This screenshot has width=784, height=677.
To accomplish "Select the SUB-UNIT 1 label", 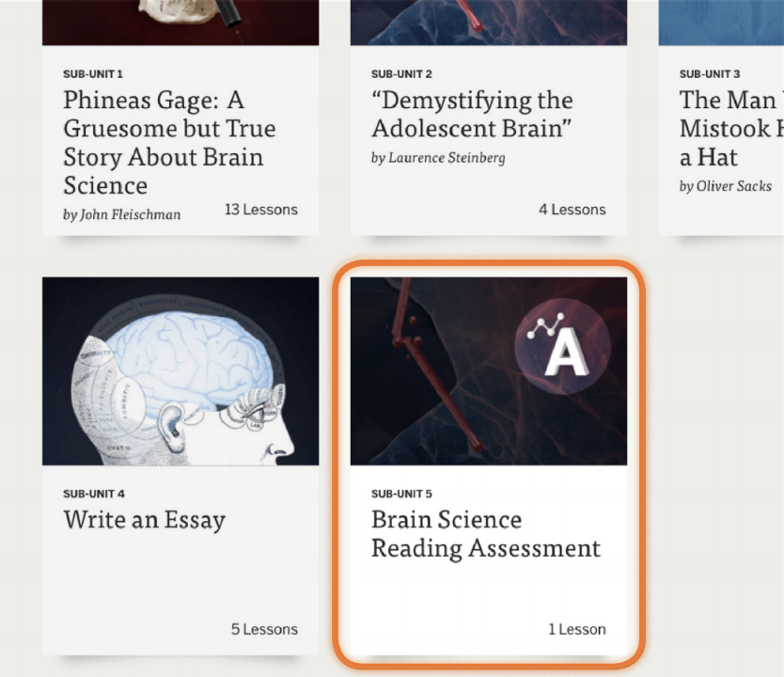I will click(x=93, y=74).
